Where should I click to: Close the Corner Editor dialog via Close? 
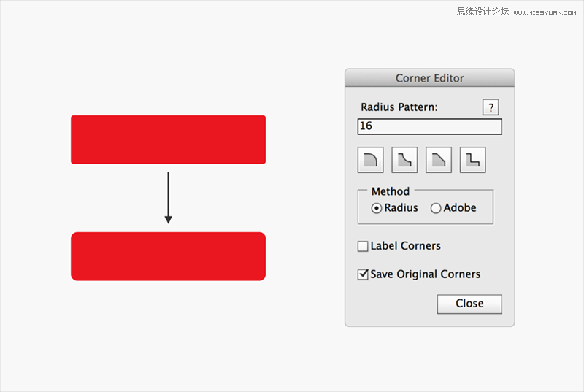click(x=469, y=304)
